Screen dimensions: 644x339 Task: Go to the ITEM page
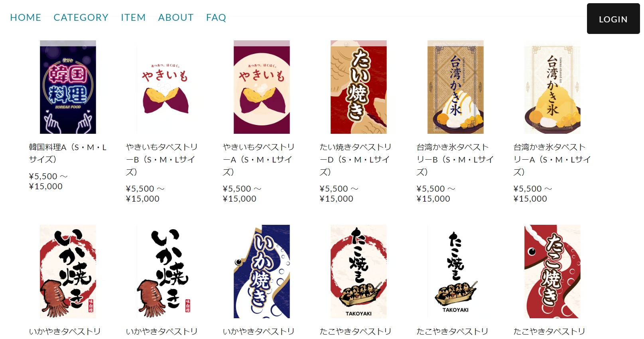133,18
